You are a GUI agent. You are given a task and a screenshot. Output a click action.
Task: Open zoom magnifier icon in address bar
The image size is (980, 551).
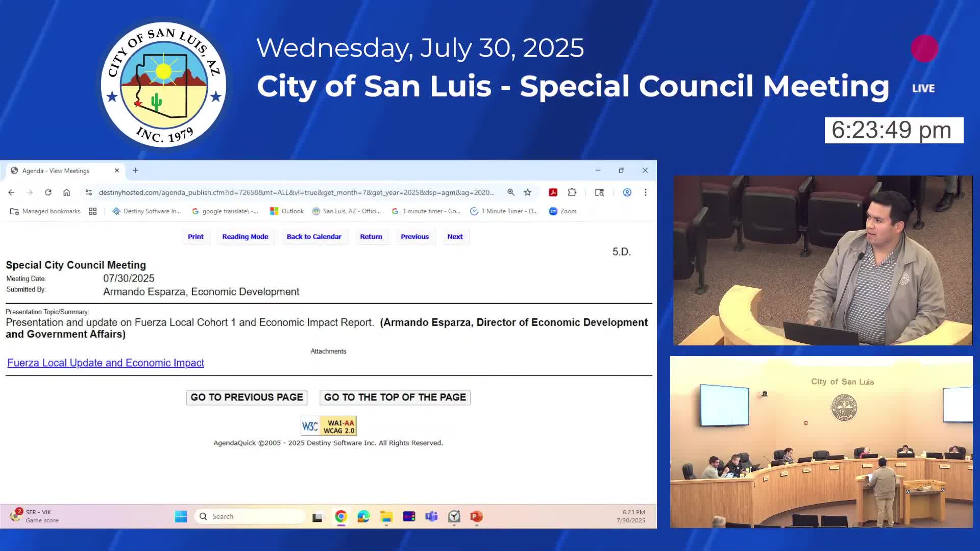(x=510, y=192)
